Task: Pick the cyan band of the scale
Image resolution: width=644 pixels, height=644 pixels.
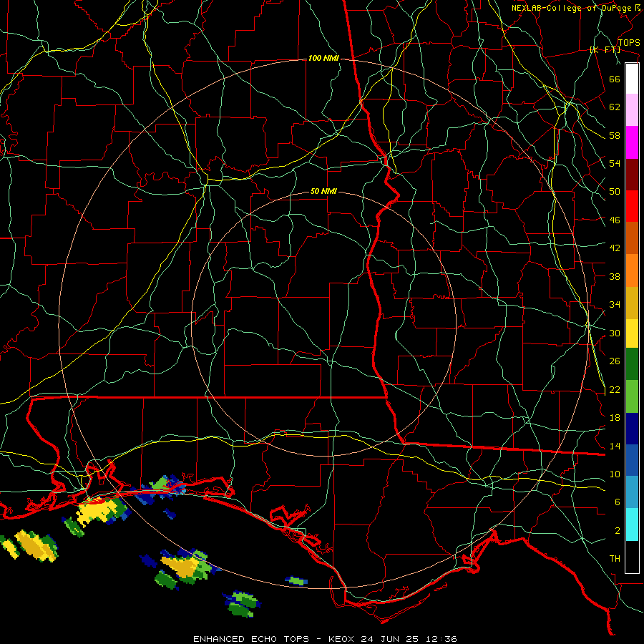Action: point(632,525)
